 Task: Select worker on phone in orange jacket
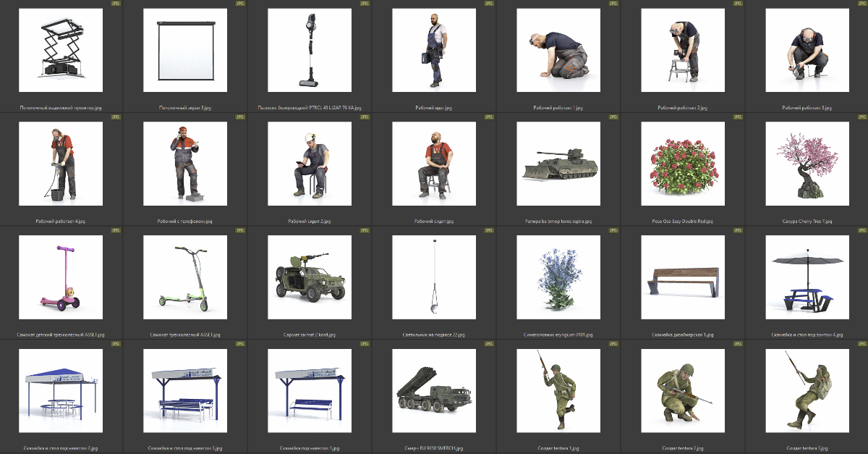[186, 164]
